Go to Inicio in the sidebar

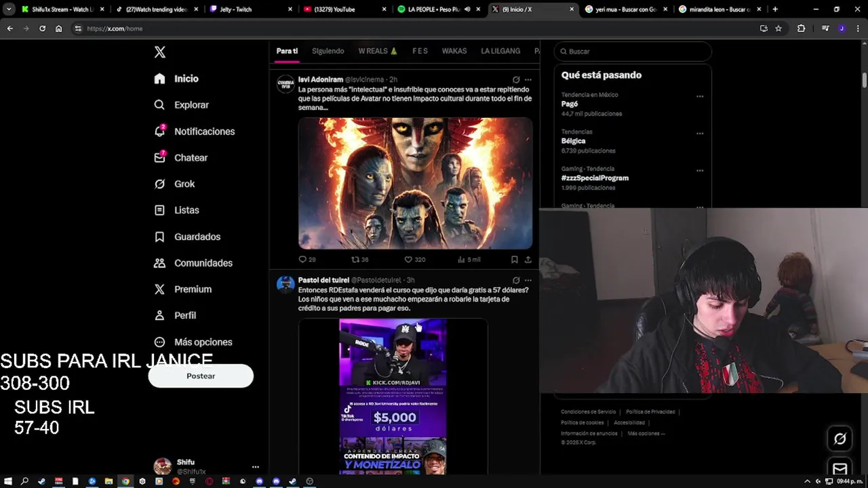176,79
